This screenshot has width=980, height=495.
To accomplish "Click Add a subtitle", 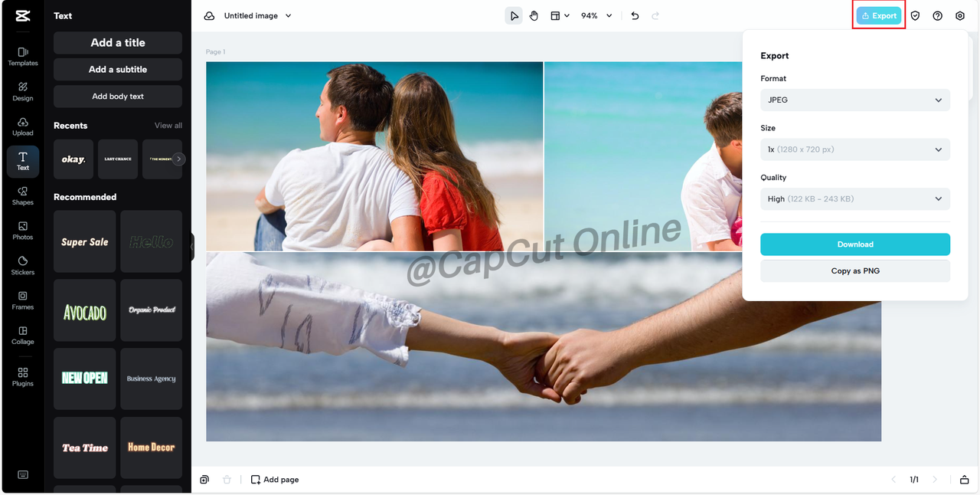I will click(x=118, y=69).
